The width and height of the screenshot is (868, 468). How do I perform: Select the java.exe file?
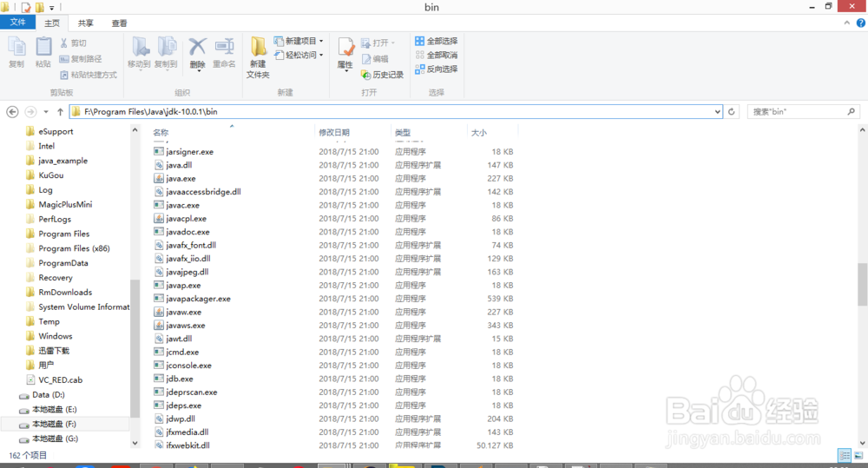pyautogui.click(x=181, y=178)
